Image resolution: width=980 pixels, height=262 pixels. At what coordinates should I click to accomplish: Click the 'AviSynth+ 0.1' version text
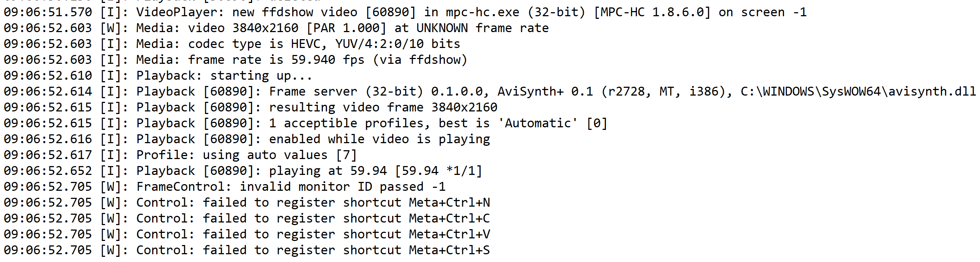click(x=545, y=92)
